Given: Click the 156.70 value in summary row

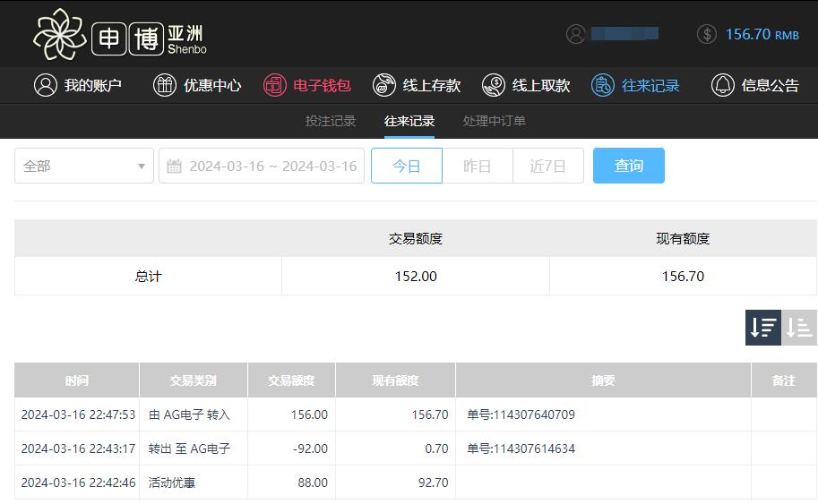Looking at the screenshot, I should tap(683, 276).
